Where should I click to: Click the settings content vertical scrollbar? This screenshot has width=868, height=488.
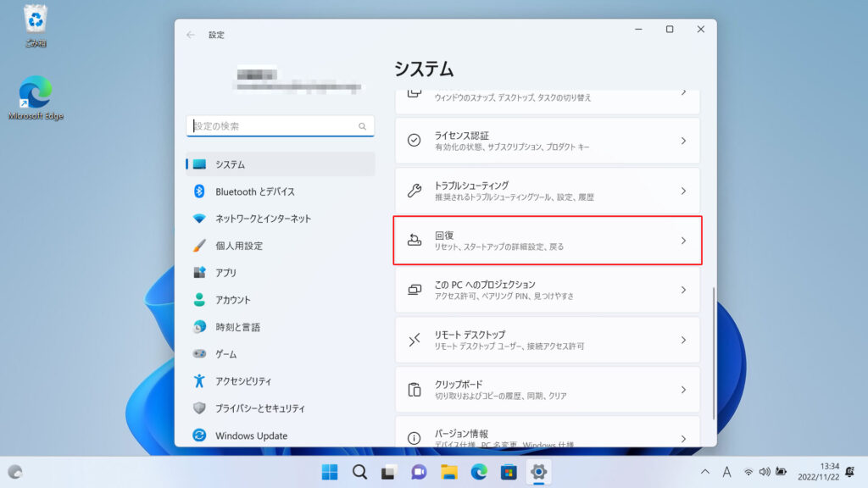coord(714,353)
